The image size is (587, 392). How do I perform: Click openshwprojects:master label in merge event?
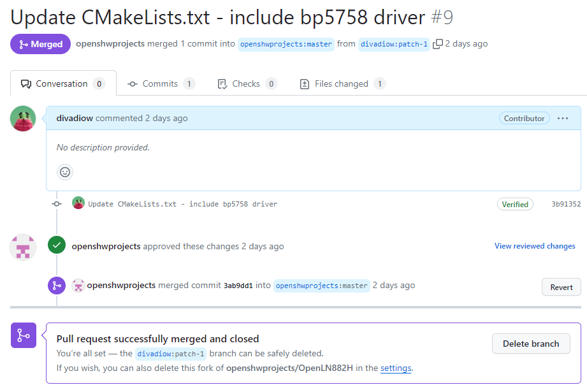click(322, 286)
